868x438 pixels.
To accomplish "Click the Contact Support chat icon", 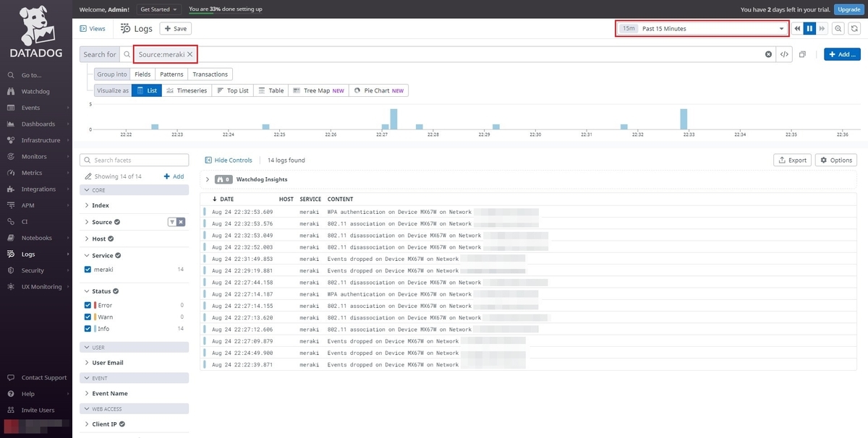I will pos(11,378).
